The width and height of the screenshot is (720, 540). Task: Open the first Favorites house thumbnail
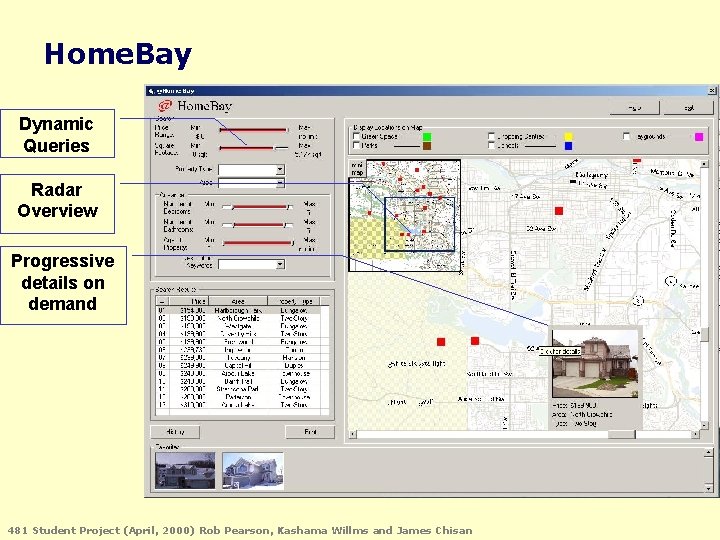[185, 471]
